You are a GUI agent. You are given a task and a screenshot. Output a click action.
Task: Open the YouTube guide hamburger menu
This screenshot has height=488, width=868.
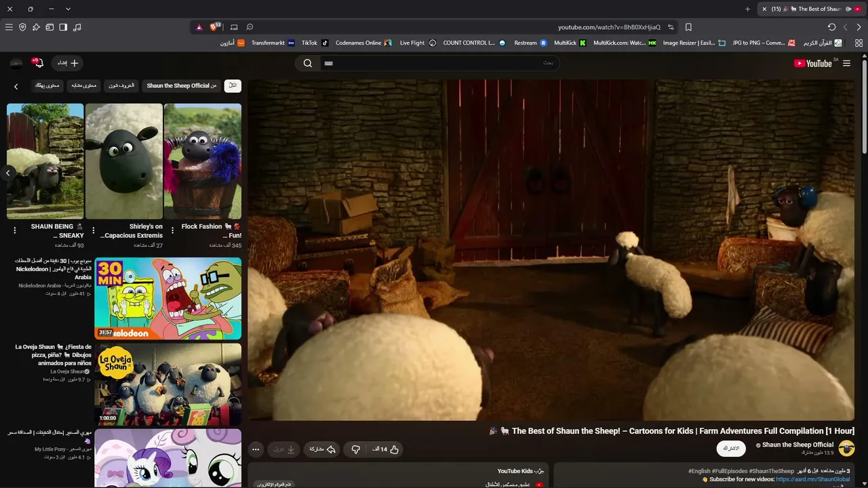[846, 63]
